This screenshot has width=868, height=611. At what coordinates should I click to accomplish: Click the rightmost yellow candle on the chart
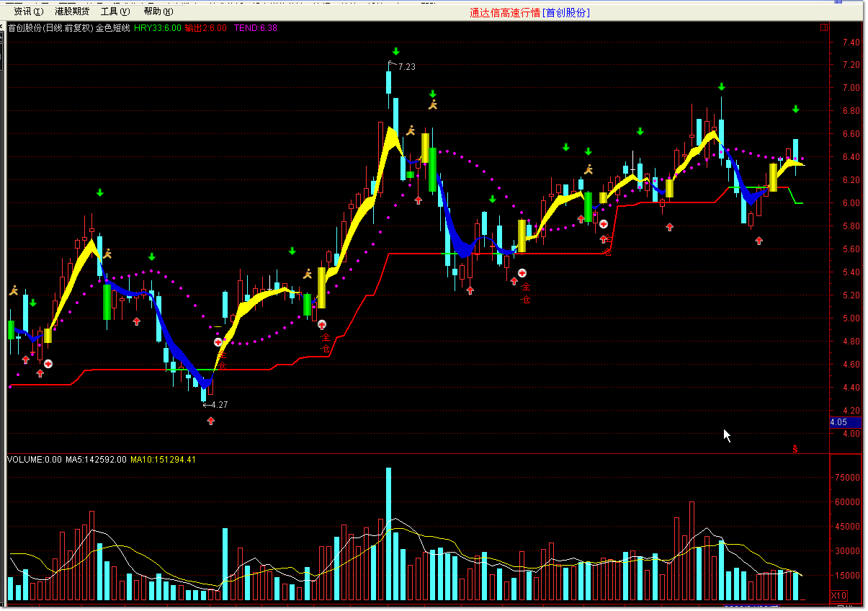coord(773,177)
